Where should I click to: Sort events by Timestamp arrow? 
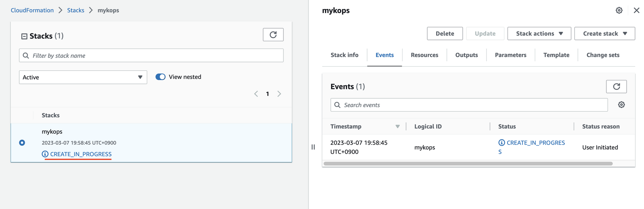[x=398, y=127]
